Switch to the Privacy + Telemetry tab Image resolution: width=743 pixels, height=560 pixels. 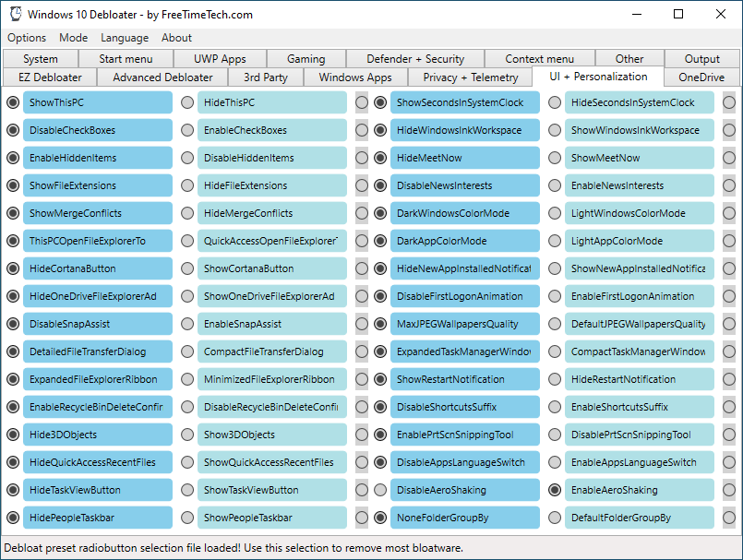(471, 77)
